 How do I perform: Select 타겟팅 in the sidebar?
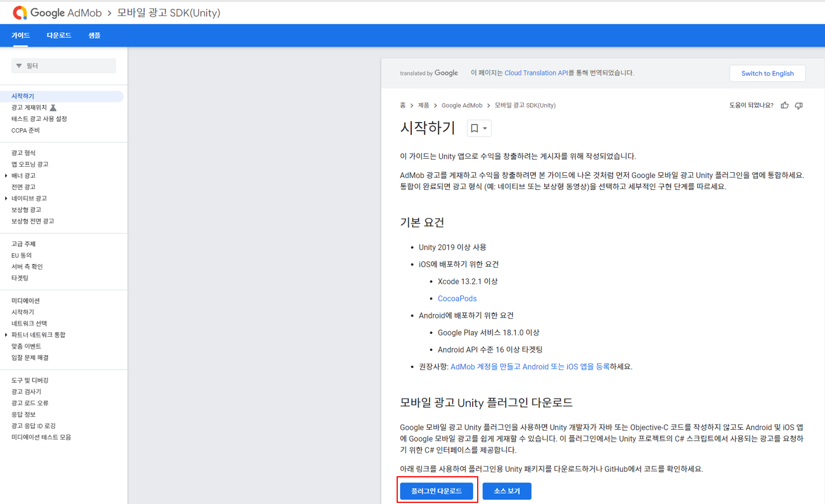(x=20, y=278)
